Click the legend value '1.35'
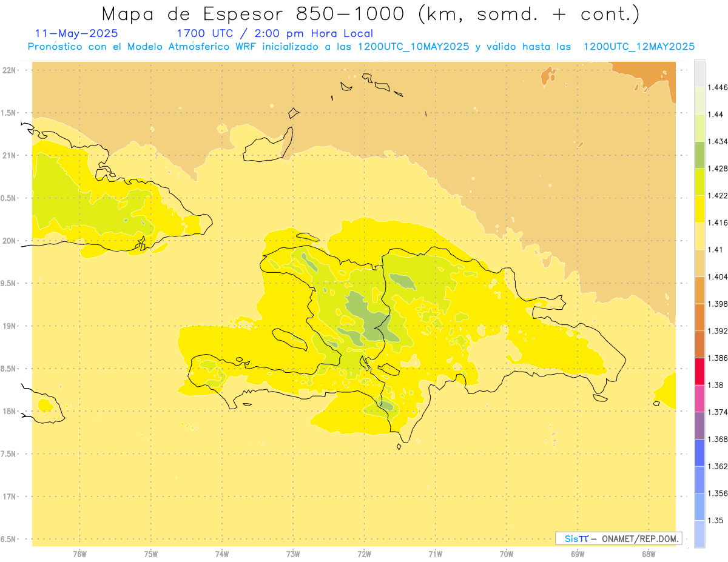Viewport: 728px width, 562px height. [x=715, y=520]
